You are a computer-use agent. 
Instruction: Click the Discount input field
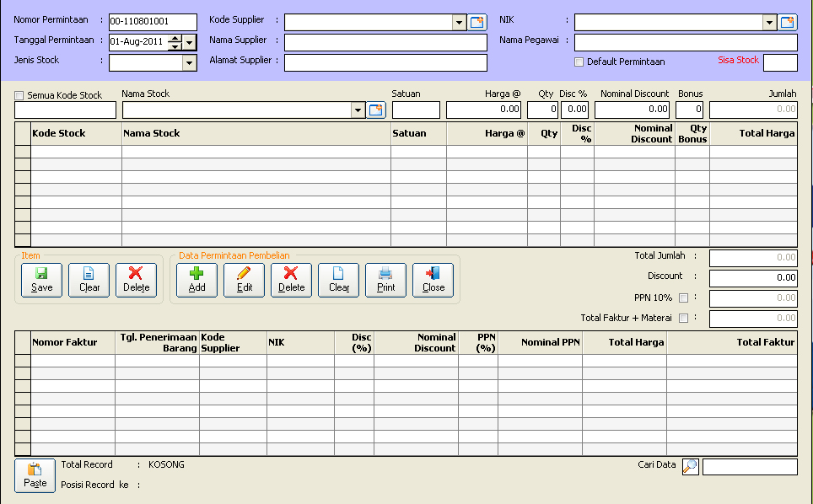pos(752,278)
